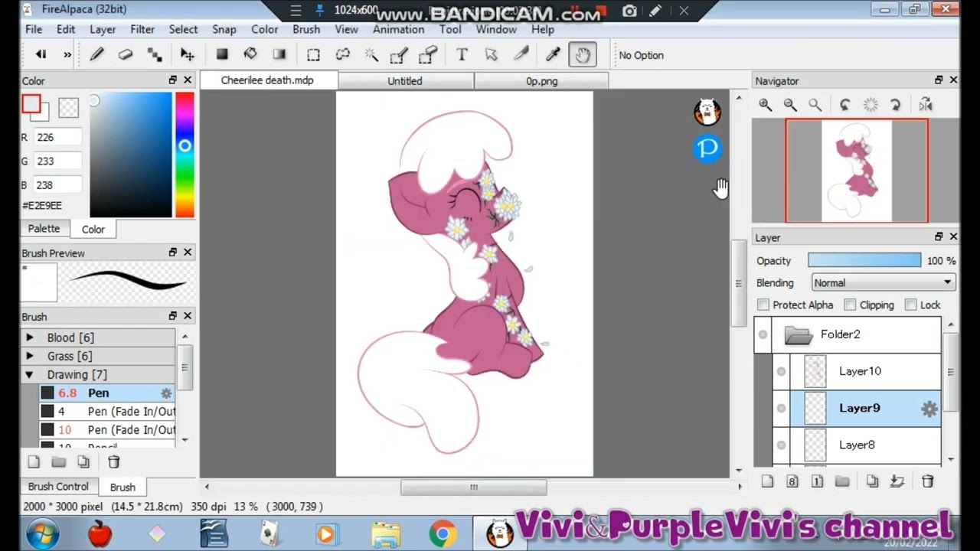The height and width of the screenshot is (551, 980).
Task: Flip the canvas view in Navigator
Action: point(925,105)
